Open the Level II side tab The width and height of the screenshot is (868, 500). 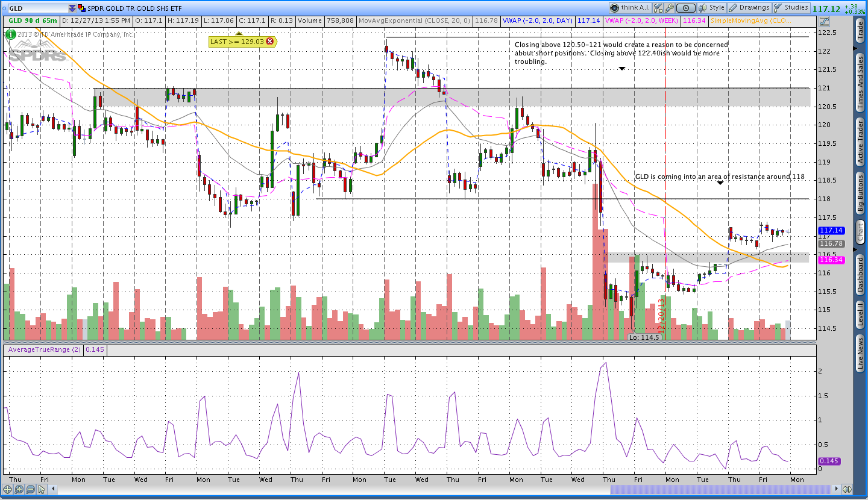(860, 315)
